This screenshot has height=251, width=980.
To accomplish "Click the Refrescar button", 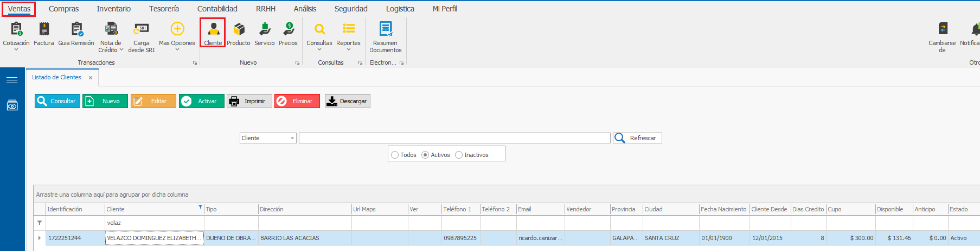I will pos(637,138).
